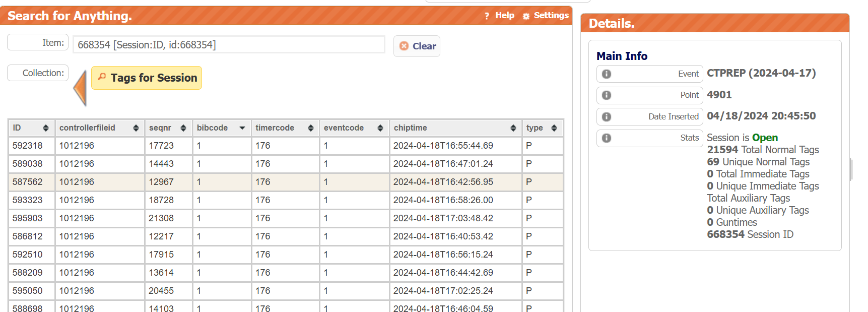Click the orange back arrow beside Collection

[80, 88]
